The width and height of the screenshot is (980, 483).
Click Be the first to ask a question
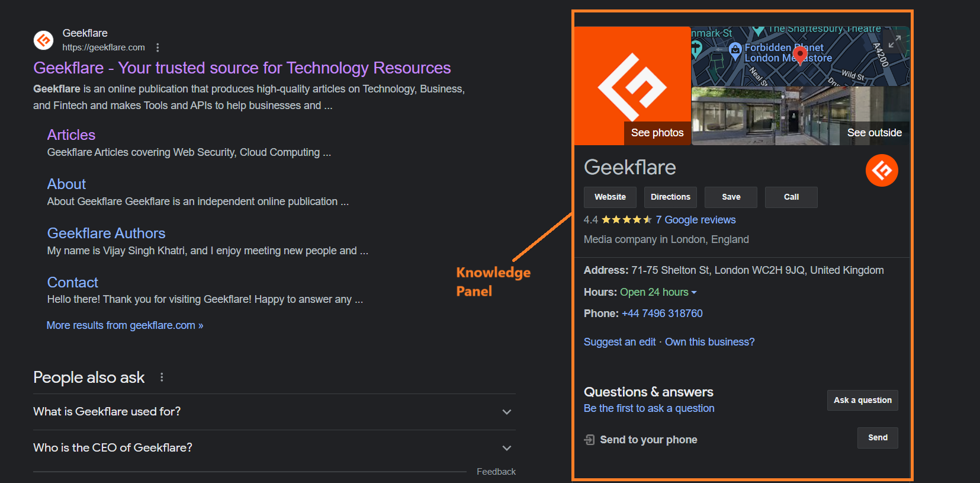pyautogui.click(x=649, y=408)
